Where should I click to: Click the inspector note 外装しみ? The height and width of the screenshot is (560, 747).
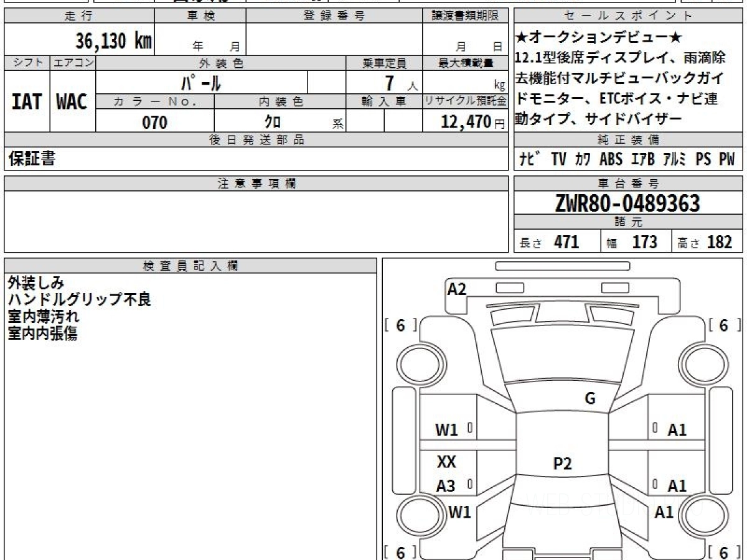pos(35,283)
